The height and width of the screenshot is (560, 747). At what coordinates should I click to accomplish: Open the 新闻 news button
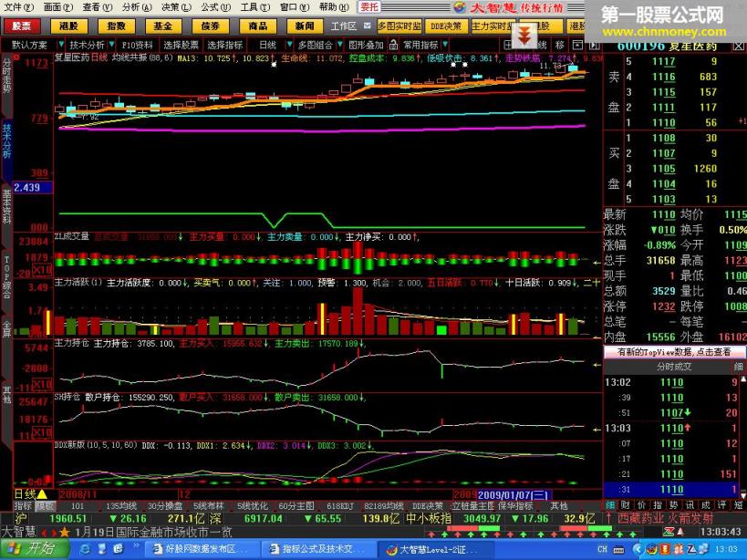[305, 26]
